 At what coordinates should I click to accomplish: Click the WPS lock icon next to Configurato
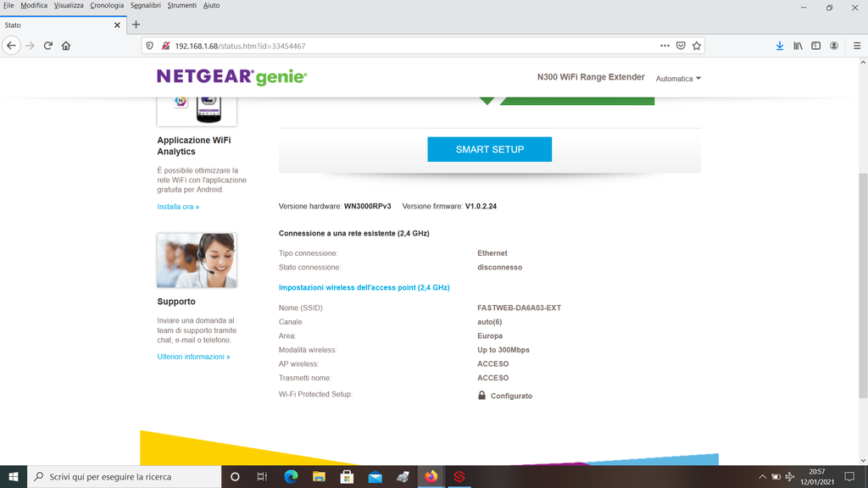click(x=481, y=395)
